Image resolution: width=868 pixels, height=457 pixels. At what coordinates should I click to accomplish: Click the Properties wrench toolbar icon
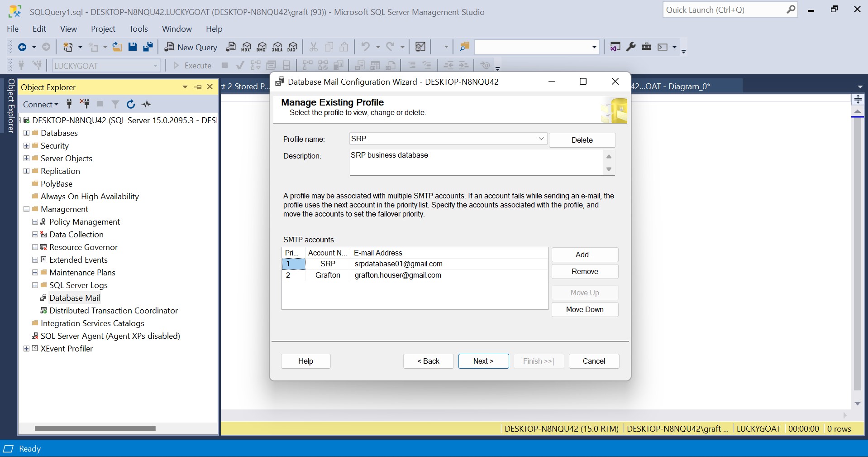(631, 47)
